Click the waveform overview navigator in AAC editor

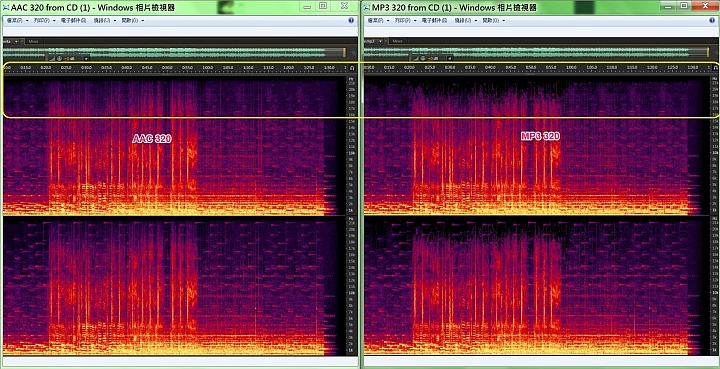[174, 52]
